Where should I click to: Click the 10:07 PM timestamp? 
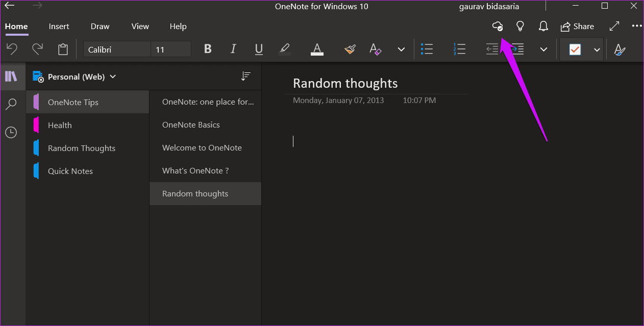(x=419, y=101)
